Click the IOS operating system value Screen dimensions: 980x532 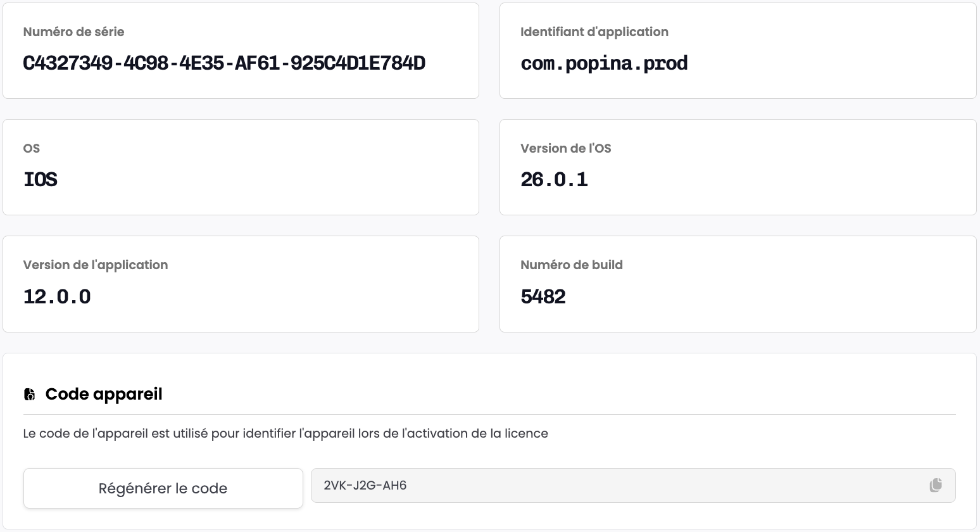click(x=40, y=180)
